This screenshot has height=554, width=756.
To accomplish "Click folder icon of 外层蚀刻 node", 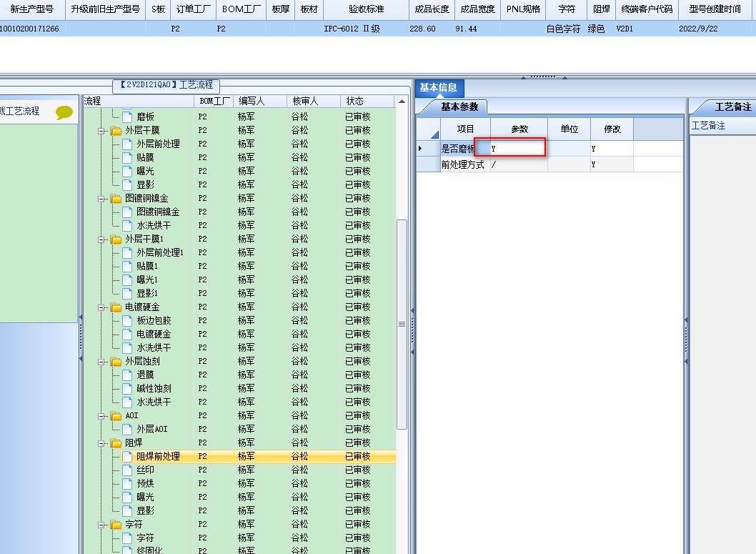I will tap(116, 362).
